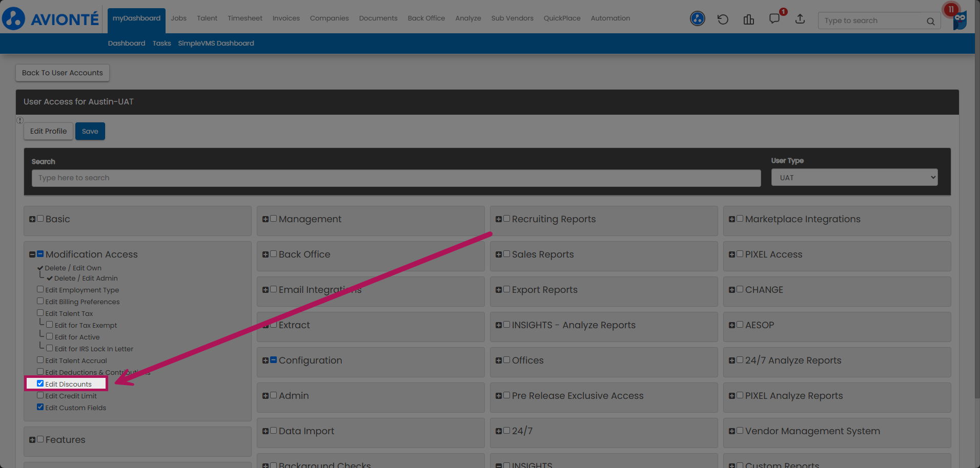The image size is (980, 468).
Task: Click the upload share icon
Action: point(800,19)
